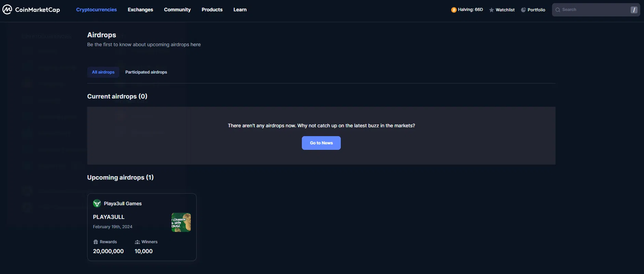Switch to Participated airdrops tab
Screen dimensions: 644x274
[x=146, y=72]
